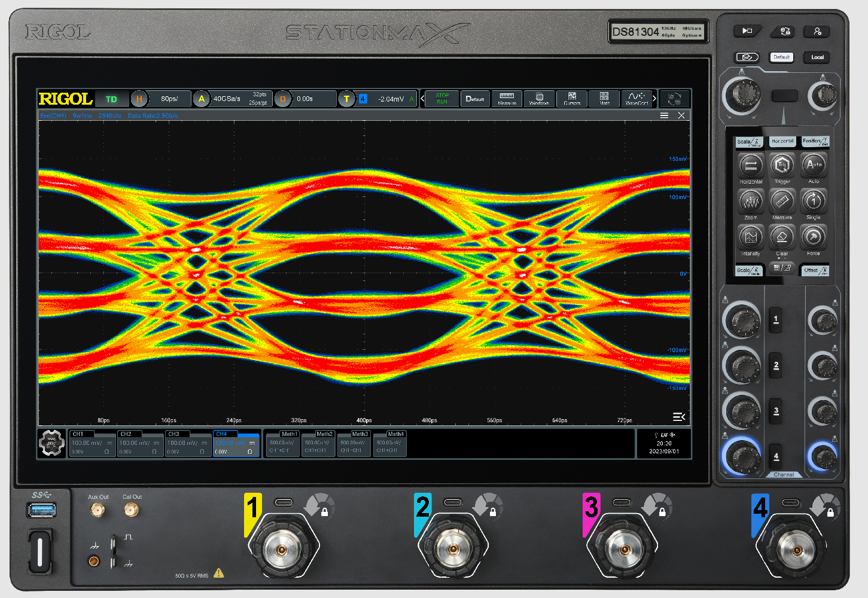Viewport: 868px width, 598px height.
Task: Tap the Force trigger icon
Action: (814, 237)
